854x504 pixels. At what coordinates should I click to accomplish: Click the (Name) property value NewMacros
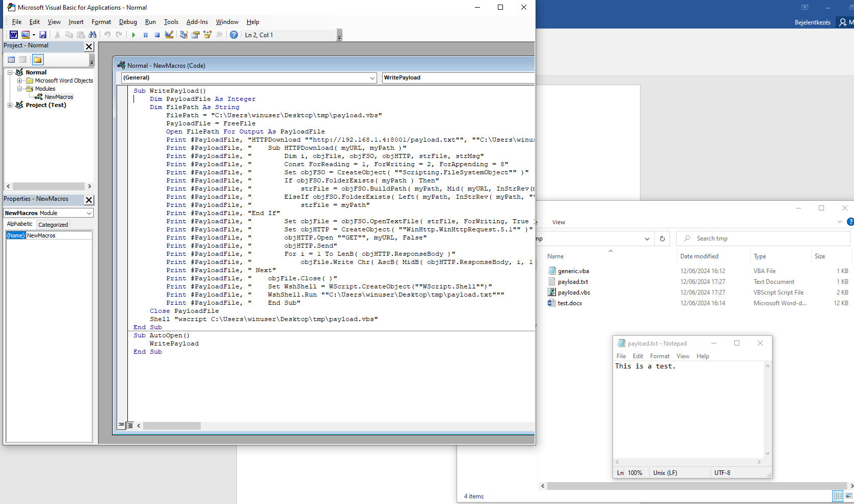pyautogui.click(x=59, y=235)
